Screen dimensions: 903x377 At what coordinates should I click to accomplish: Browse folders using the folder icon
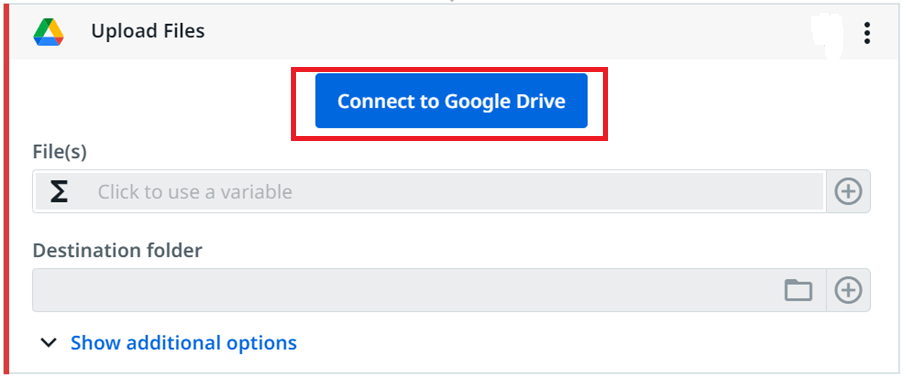pyautogui.click(x=798, y=290)
